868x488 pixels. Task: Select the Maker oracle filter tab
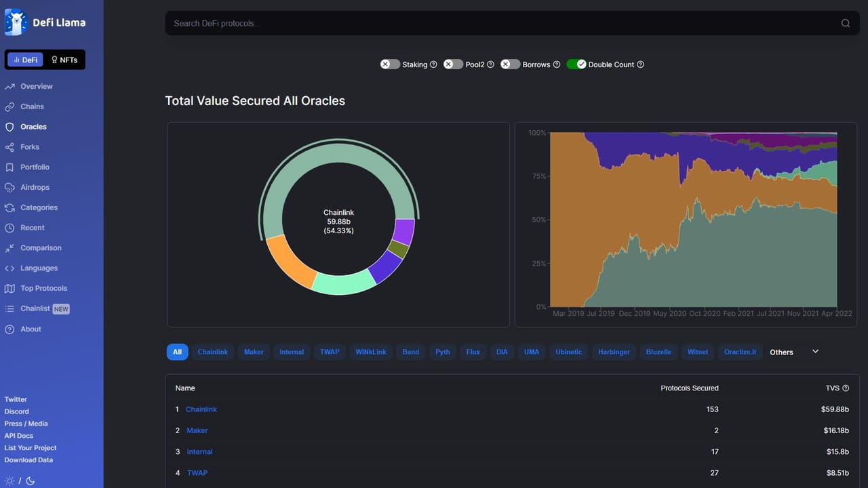[254, 352]
